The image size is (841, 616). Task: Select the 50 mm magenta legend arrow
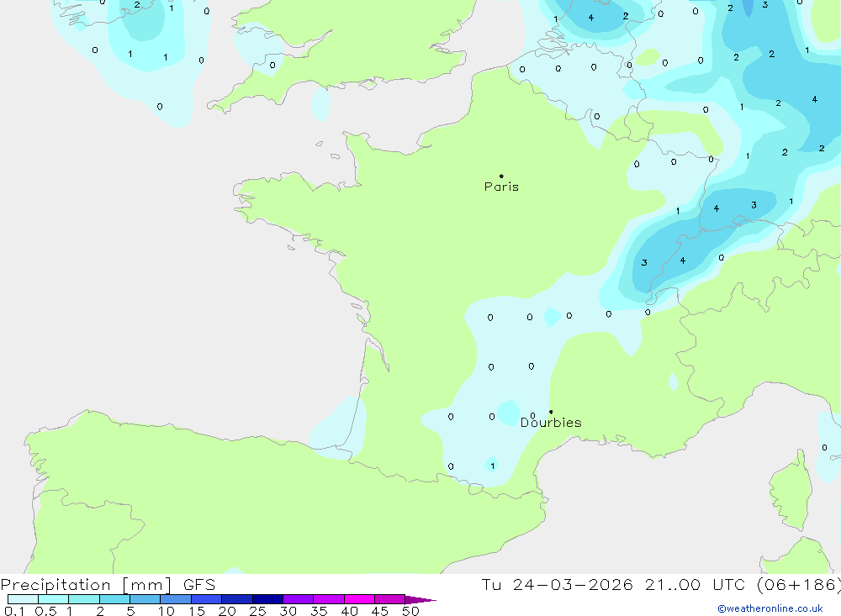(x=420, y=599)
